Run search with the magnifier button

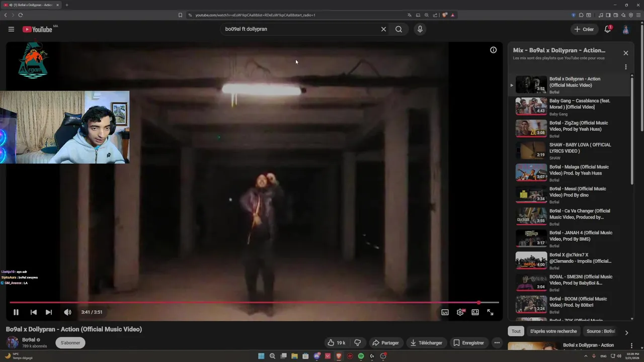pos(398,29)
